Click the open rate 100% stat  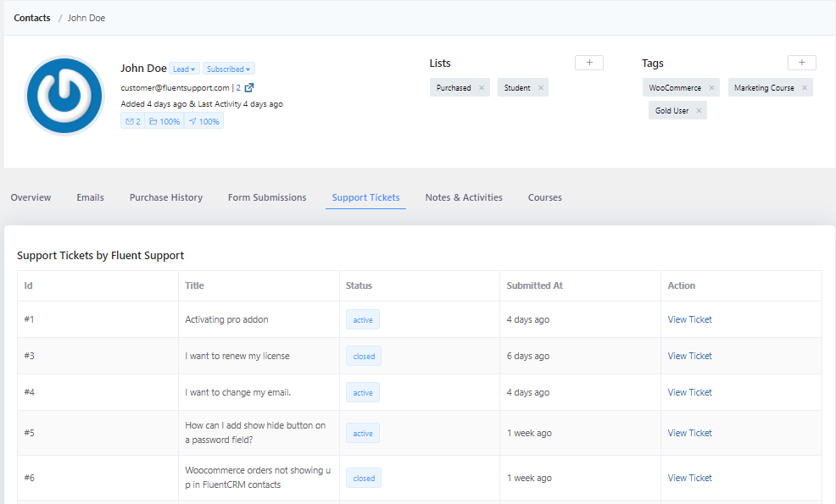(164, 121)
